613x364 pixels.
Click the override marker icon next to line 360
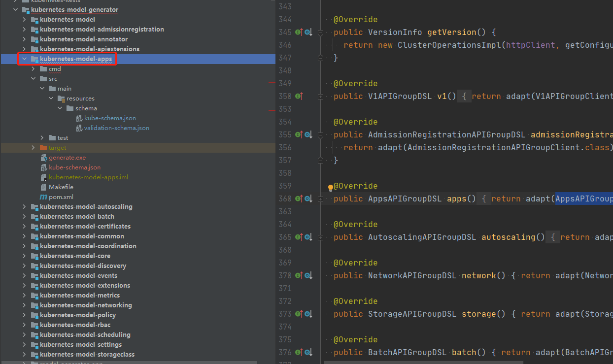click(x=299, y=199)
